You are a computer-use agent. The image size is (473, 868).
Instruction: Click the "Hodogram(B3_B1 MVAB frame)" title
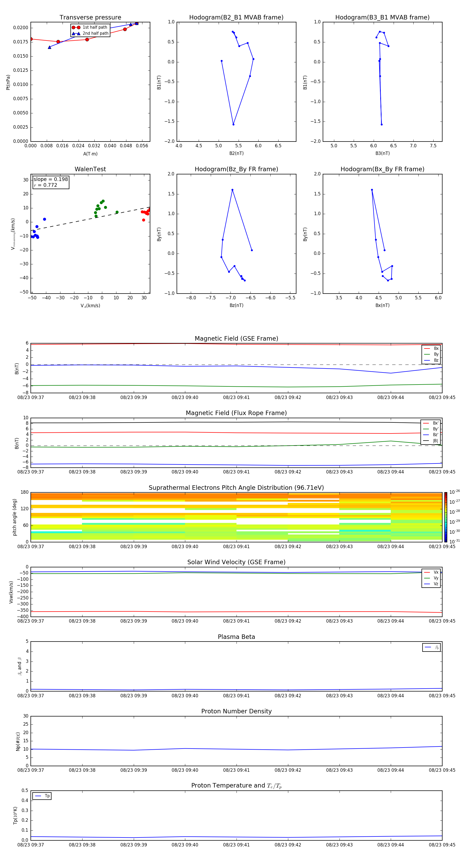(382, 18)
